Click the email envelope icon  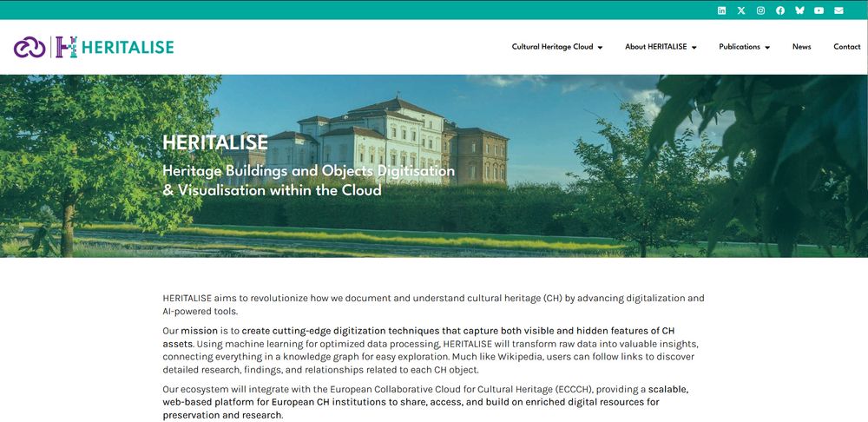tap(838, 10)
